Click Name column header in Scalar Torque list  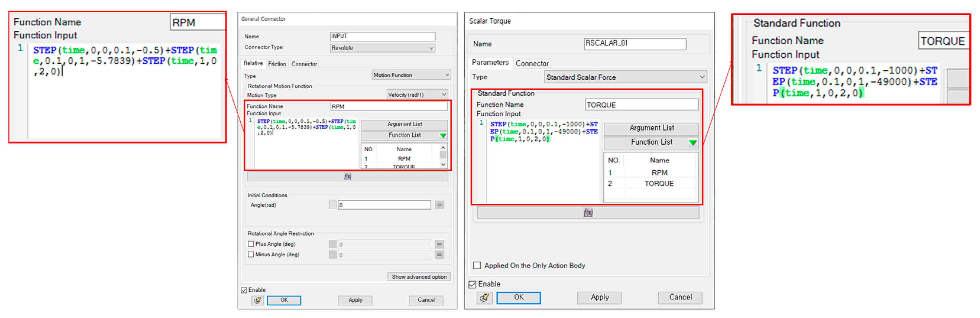tap(659, 161)
